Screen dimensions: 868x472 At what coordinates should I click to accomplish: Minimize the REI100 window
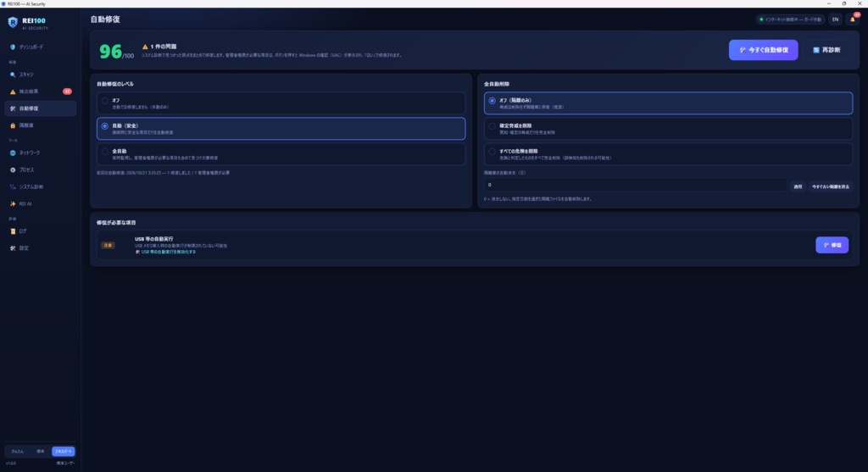tap(829, 3)
